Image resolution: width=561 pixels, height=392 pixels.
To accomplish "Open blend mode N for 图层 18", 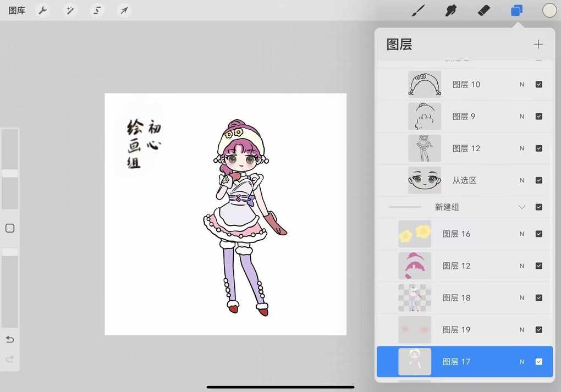I will coord(521,297).
